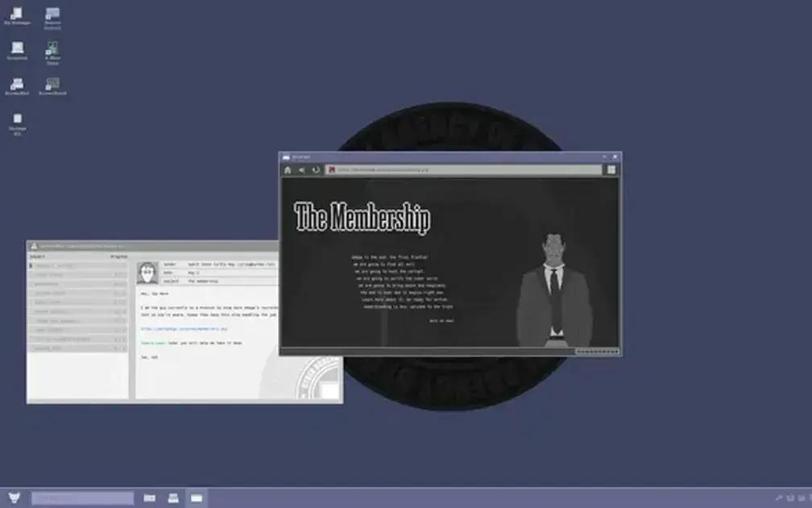Screen dimensions: 812x508
Task: Click the browser back arrow
Action: 302,170
